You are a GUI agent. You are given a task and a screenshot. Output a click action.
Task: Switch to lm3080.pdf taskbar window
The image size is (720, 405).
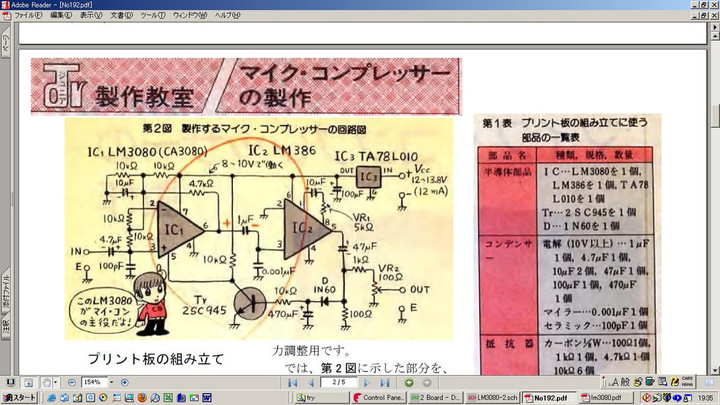click(x=600, y=397)
